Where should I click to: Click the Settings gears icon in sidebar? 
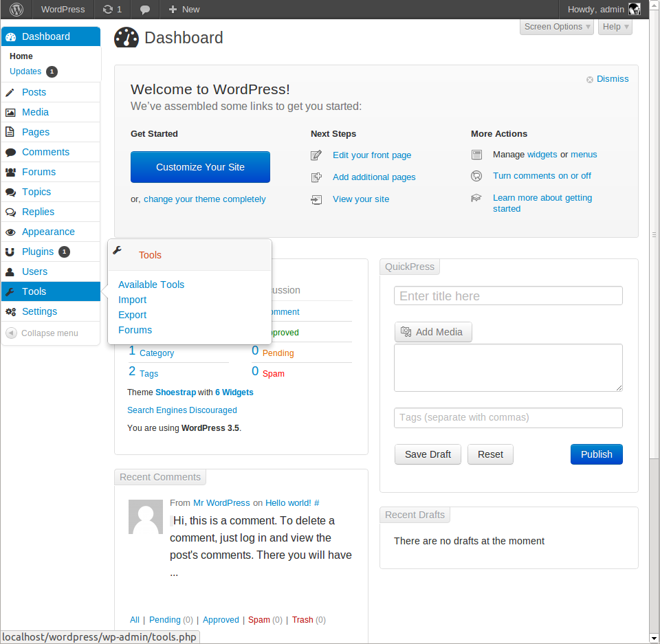10,312
